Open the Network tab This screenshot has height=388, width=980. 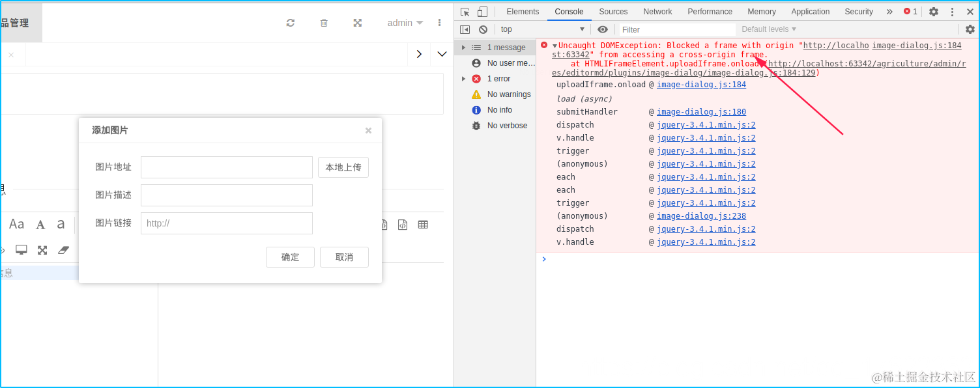[657, 12]
